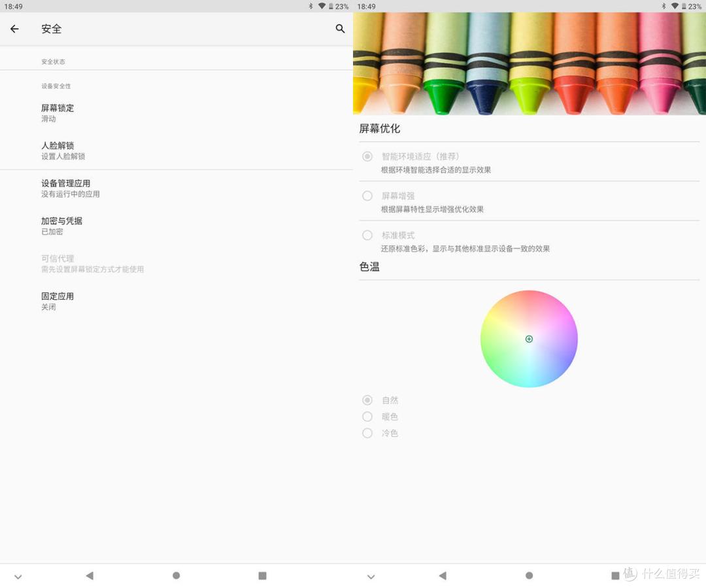Tap left screen home circle button
Screen dimensions: 706x588
(176, 576)
